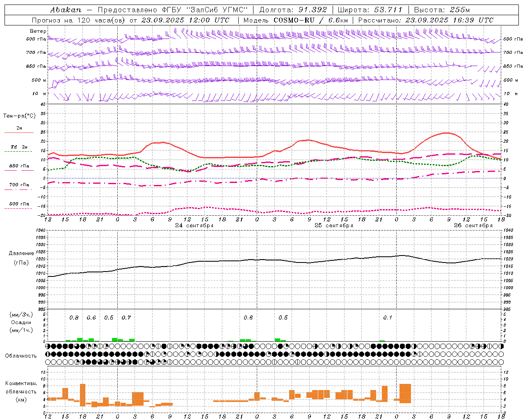
Task: Click the "2м" temperature legend entry
Action: [19, 128]
